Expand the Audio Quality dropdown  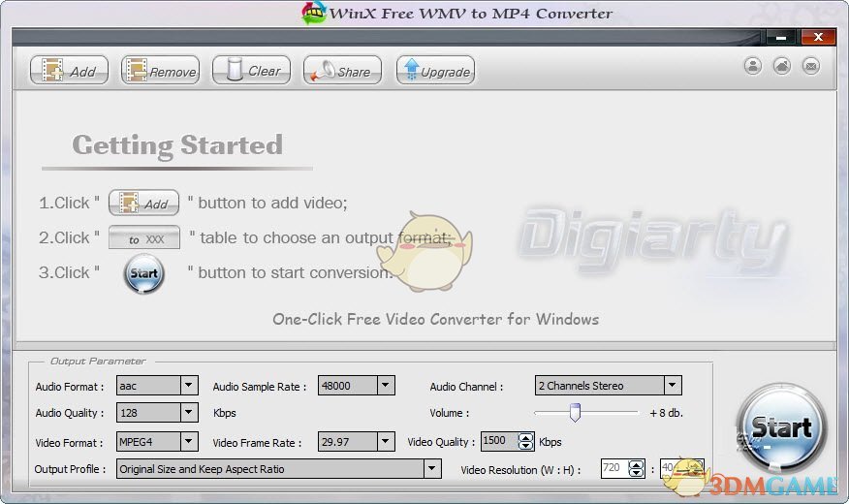tap(188, 413)
